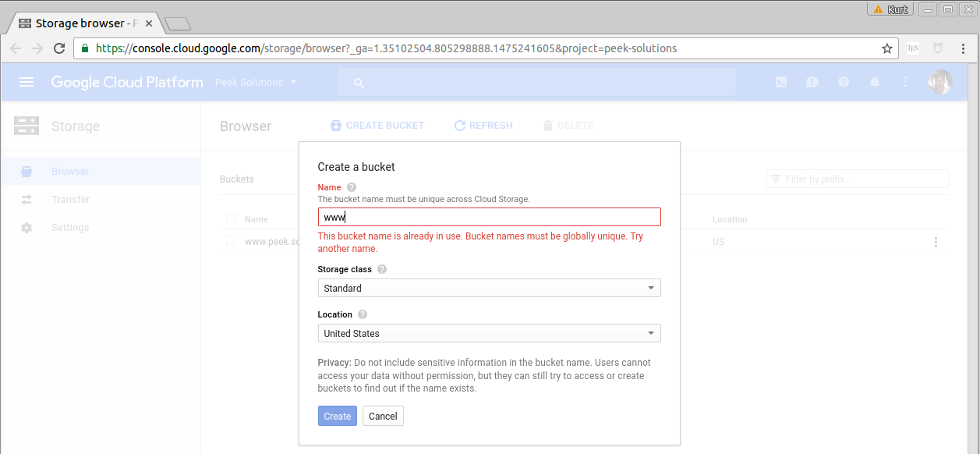The image size is (980, 454).
Task: Click the US location cell
Action: pos(718,242)
